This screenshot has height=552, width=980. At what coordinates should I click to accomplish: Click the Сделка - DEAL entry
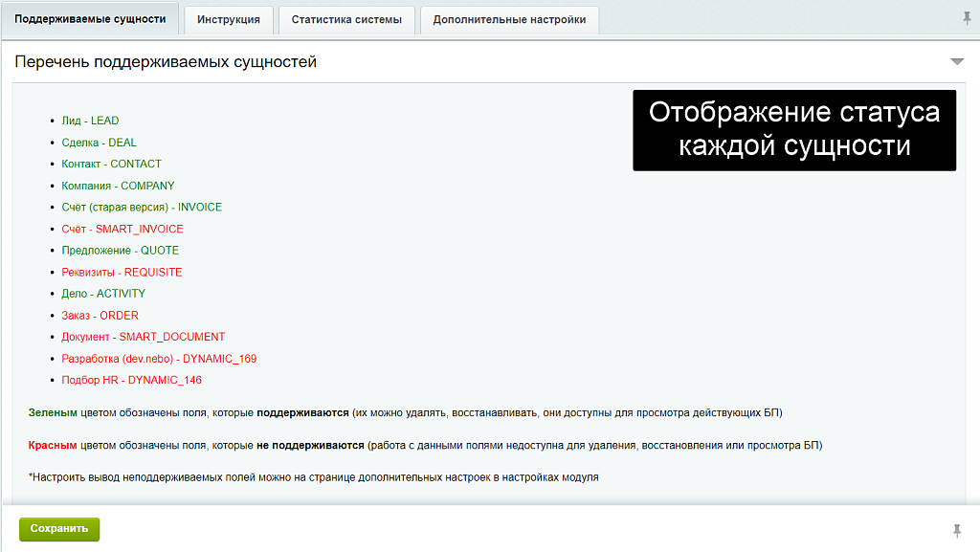click(x=99, y=143)
